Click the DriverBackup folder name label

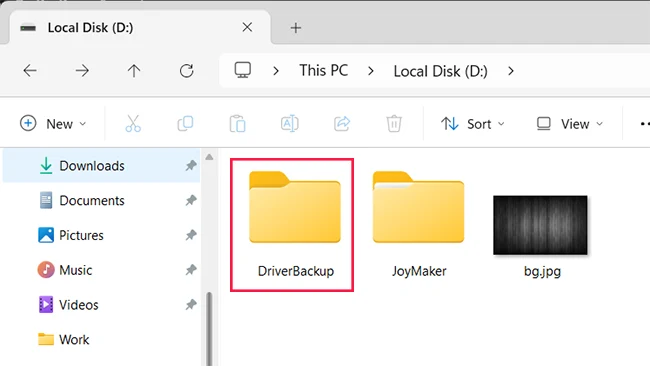(x=296, y=271)
